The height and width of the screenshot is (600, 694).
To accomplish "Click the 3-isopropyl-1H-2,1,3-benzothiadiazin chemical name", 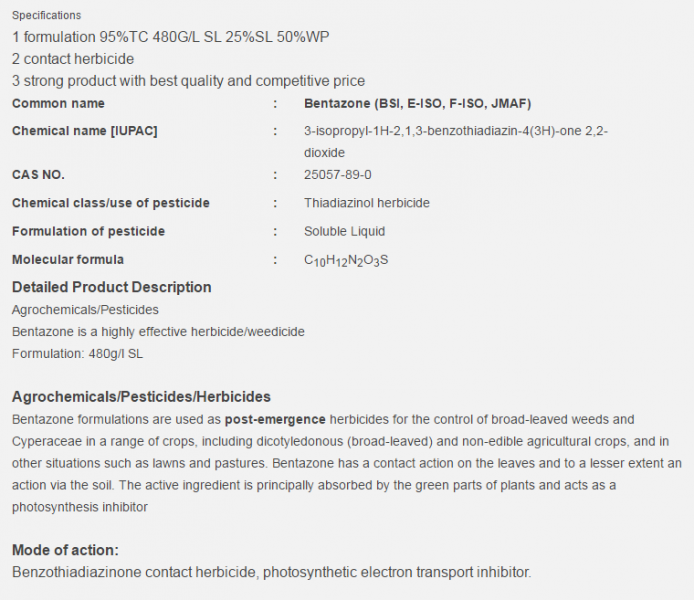I will pos(456,142).
